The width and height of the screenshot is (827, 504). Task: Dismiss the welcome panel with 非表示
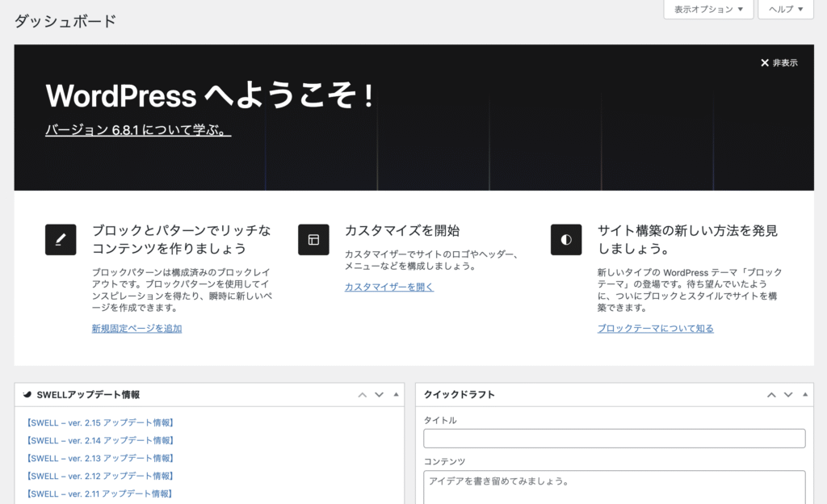click(x=779, y=63)
